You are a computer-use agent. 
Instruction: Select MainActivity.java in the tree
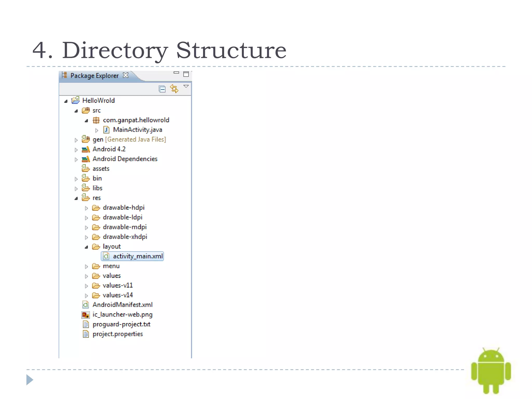pyautogui.click(x=138, y=130)
